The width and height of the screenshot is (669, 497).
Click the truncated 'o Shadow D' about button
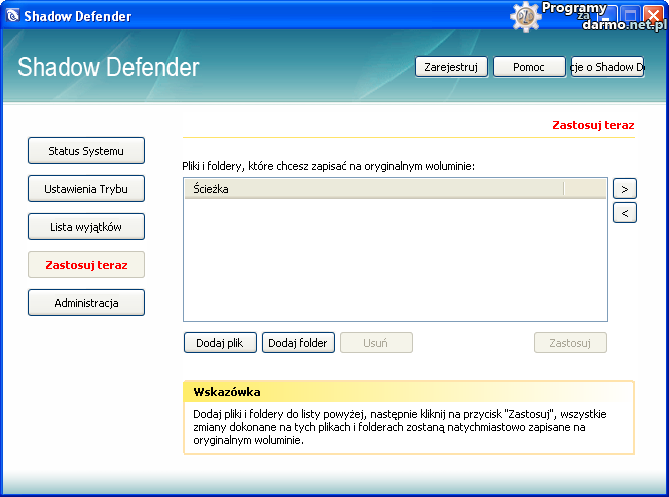607,67
